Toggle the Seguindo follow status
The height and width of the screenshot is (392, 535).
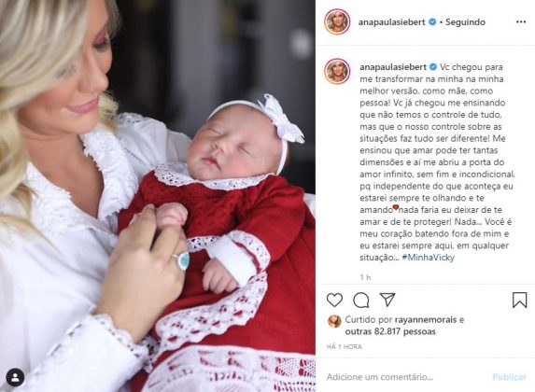tap(465, 22)
